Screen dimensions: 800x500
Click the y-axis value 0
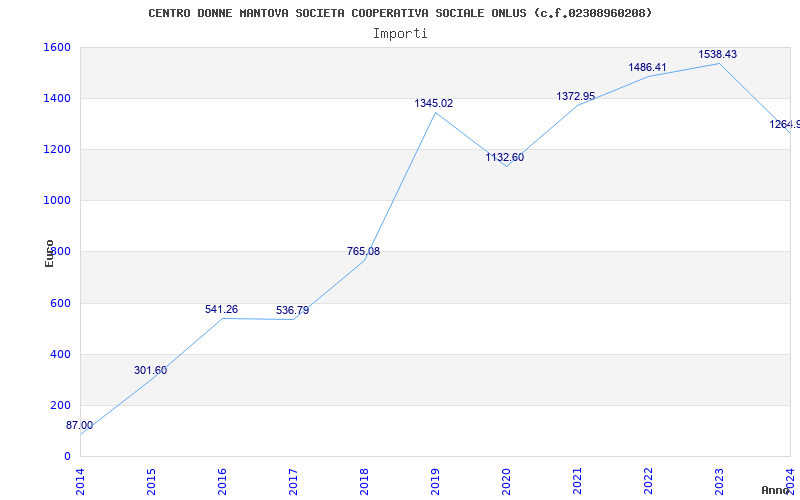(x=67, y=456)
